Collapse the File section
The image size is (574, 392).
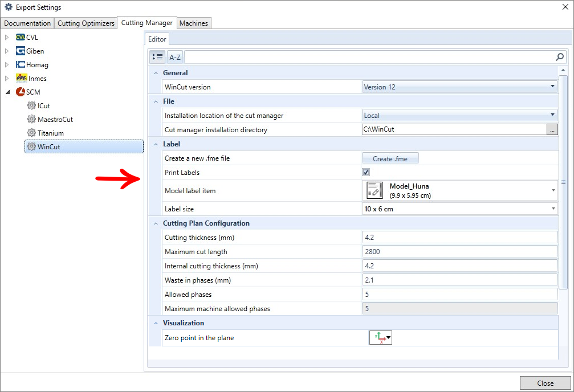coord(156,102)
